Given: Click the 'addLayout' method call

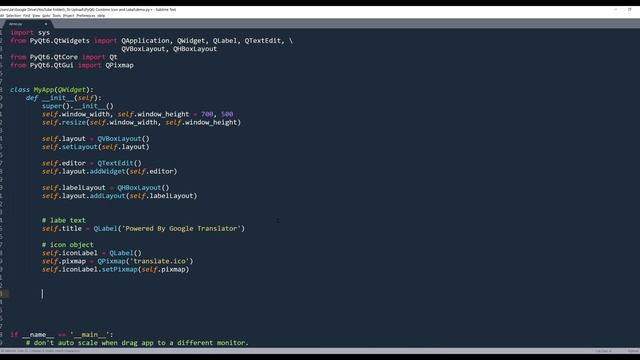Looking at the screenshot, I should [x=108, y=196].
